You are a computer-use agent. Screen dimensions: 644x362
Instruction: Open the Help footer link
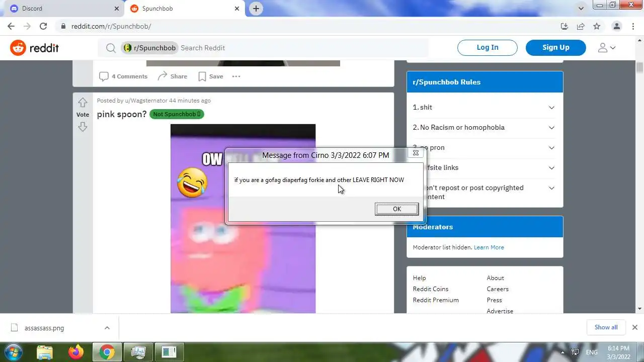point(419,278)
